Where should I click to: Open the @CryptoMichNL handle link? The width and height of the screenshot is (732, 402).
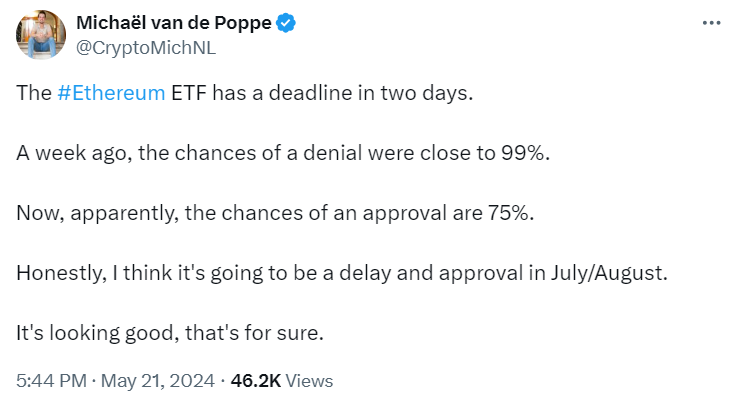[x=146, y=48]
